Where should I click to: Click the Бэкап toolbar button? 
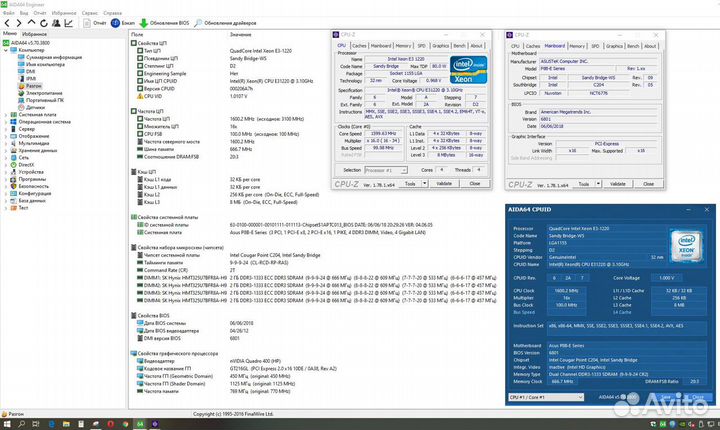click(123, 23)
